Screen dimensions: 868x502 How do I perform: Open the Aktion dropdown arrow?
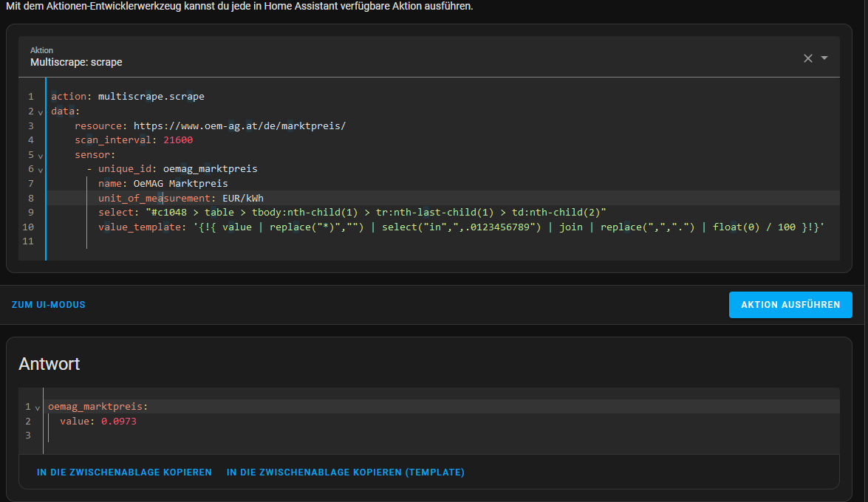pyautogui.click(x=824, y=58)
